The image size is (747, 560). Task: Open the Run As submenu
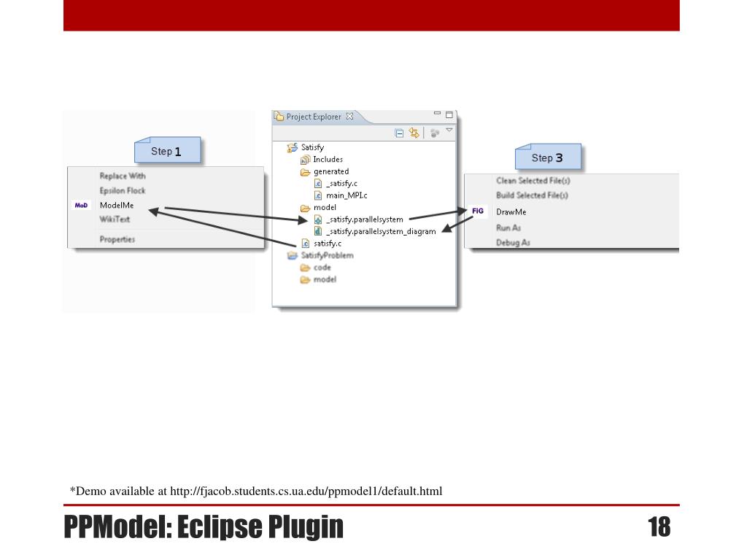click(x=508, y=227)
